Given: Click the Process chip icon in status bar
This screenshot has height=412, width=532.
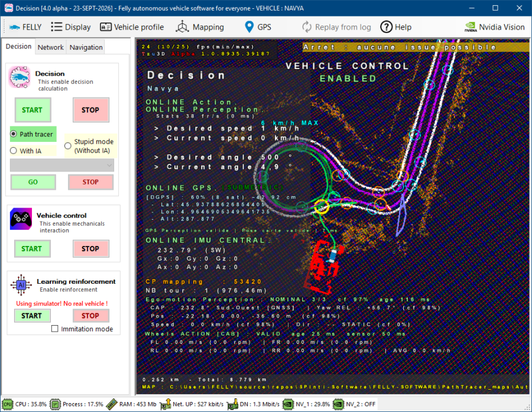Looking at the screenshot, I should coord(55,404).
